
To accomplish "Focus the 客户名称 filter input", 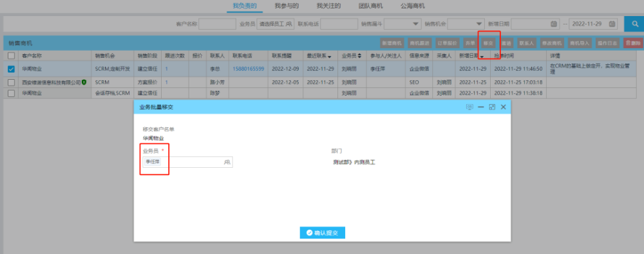I will pyautogui.click(x=217, y=24).
